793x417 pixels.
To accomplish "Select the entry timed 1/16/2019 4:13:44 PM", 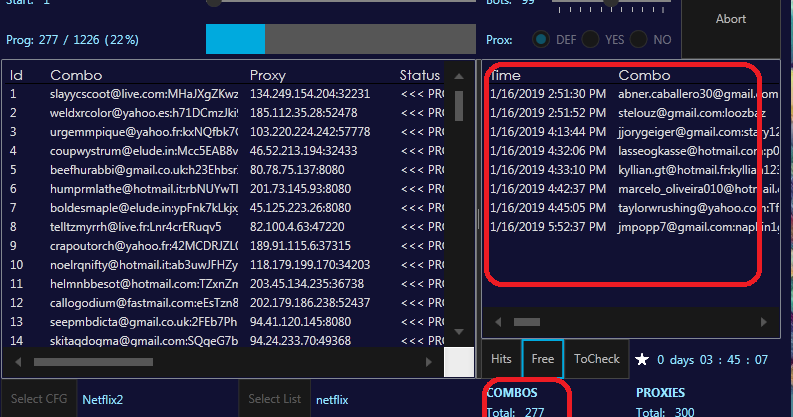I will pyautogui.click(x=632, y=132).
